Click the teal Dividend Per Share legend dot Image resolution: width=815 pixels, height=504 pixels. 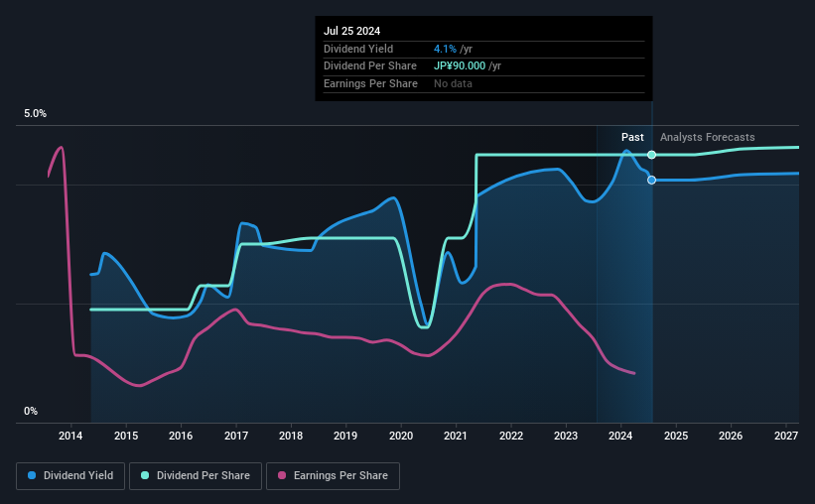click(x=145, y=475)
